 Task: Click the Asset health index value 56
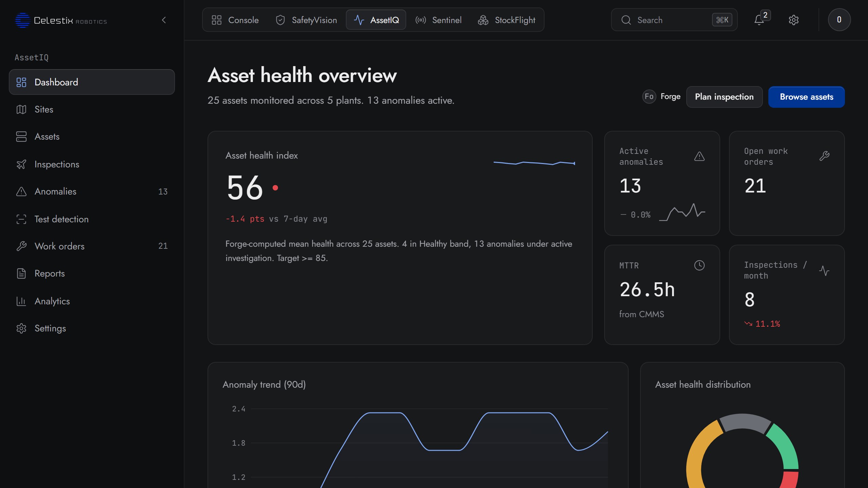click(x=245, y=187)
